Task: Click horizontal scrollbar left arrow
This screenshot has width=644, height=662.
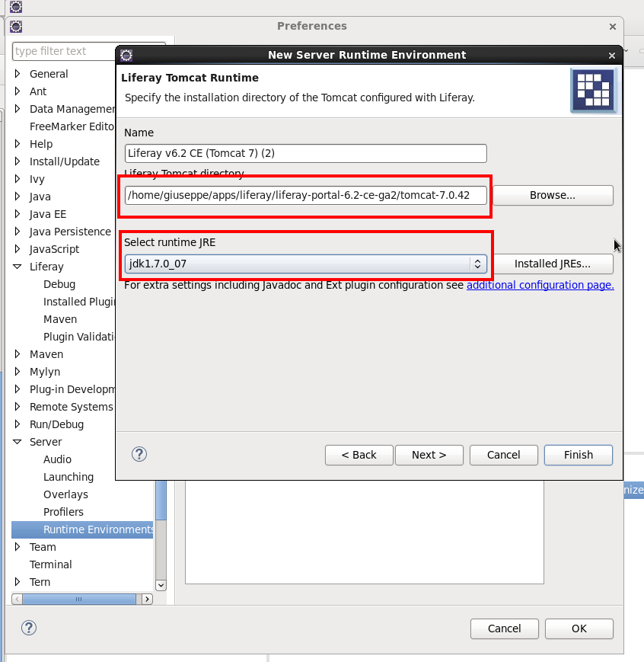Action: [x=18, y=599]
